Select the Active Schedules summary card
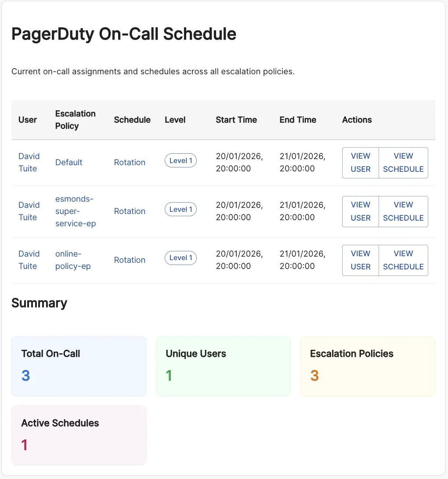This screenshot has width=448, height=479. [x=79, y=435]
